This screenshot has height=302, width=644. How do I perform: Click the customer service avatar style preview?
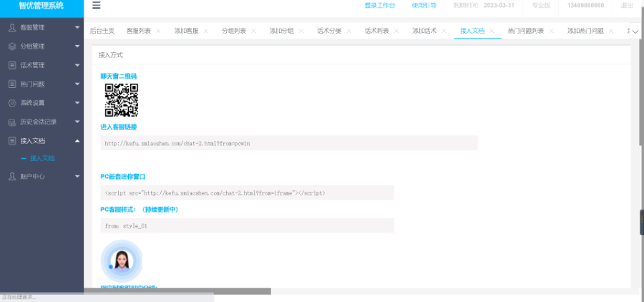(x=122, y=261)
